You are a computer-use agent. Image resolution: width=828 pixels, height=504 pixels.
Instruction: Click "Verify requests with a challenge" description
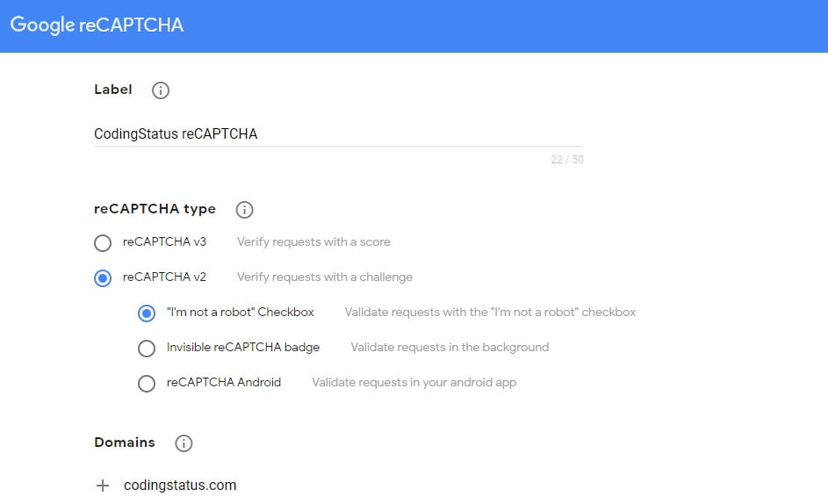pyautogui.click(x=324, y=277)
